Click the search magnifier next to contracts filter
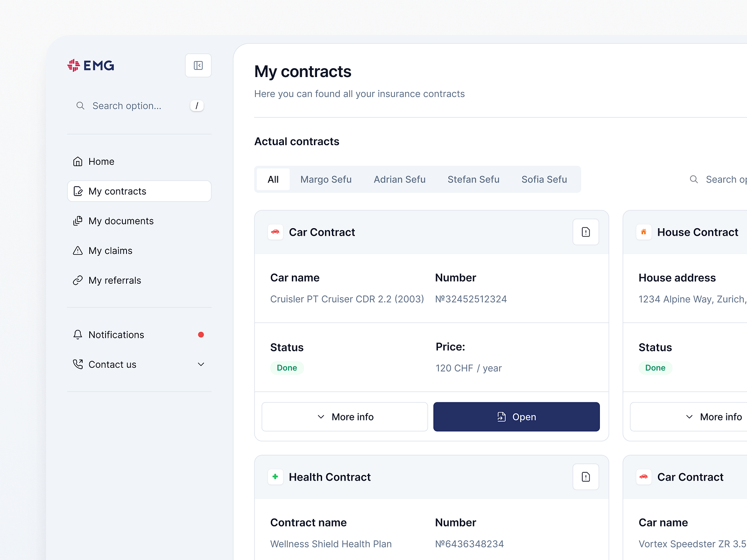Screen dimensions: 747x560 pos(693,179)
